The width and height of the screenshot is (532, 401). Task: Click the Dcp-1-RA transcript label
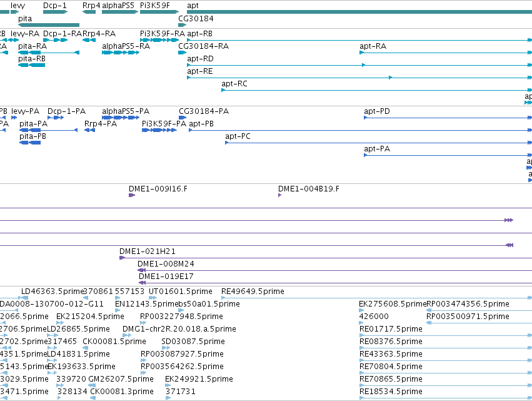click(63, 34)
